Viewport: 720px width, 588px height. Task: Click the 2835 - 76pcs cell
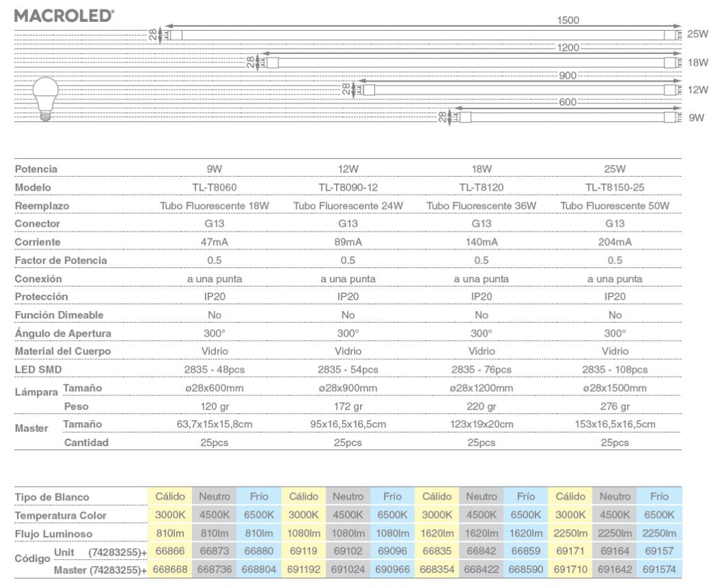point(481,369)
